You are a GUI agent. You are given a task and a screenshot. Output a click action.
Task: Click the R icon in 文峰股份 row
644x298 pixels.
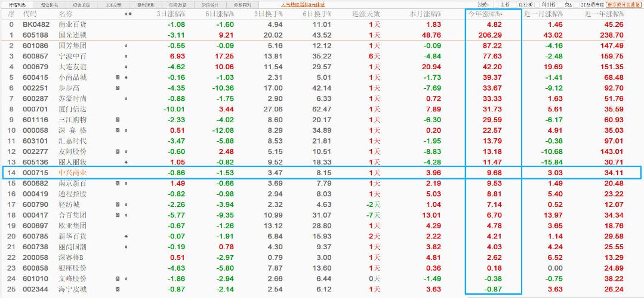[x=118, y=279]
